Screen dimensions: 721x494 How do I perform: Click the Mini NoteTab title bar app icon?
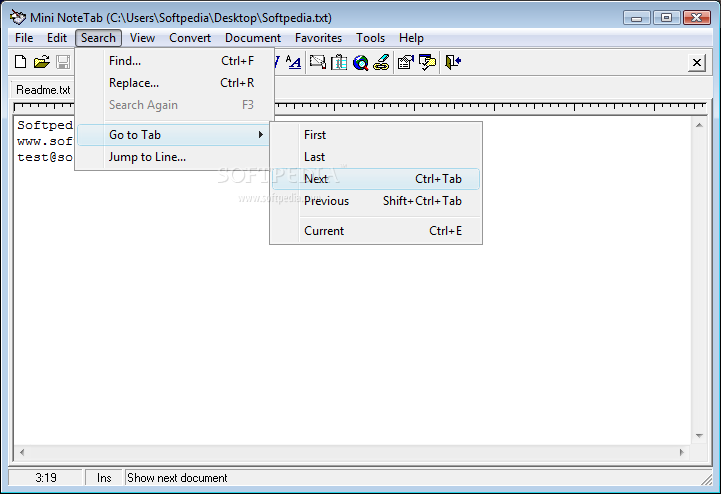18,17
